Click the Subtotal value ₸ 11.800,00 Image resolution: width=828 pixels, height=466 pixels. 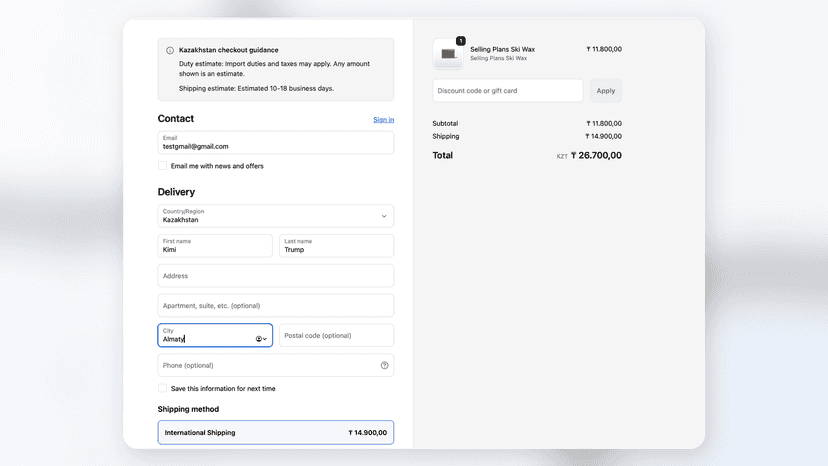pos(604,124)
